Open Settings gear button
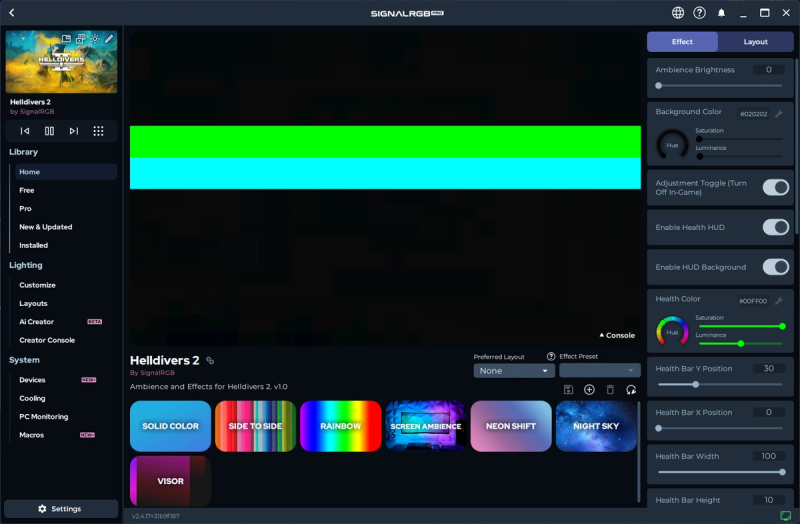800x524 pixels. tap(61, 509)
